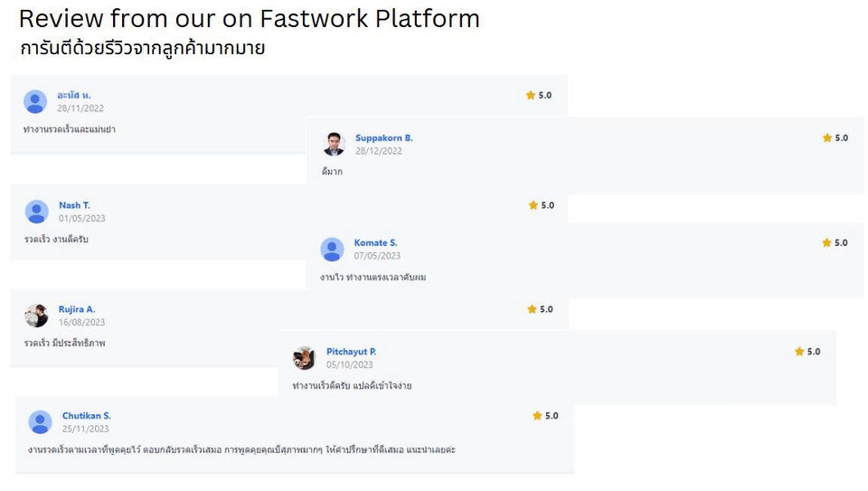Click 5.0 rating in Pitchayut P. review
The image size is (868, 491).
coord(814,352)
